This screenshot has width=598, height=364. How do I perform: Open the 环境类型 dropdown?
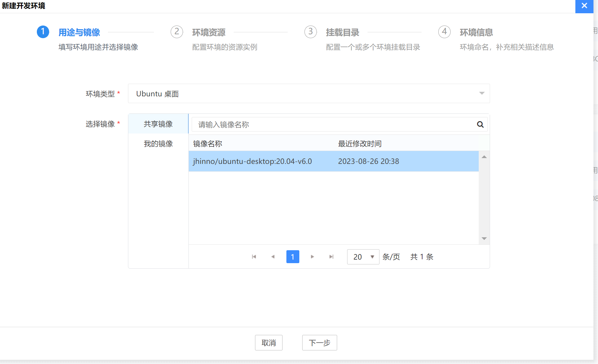point(309,93)
